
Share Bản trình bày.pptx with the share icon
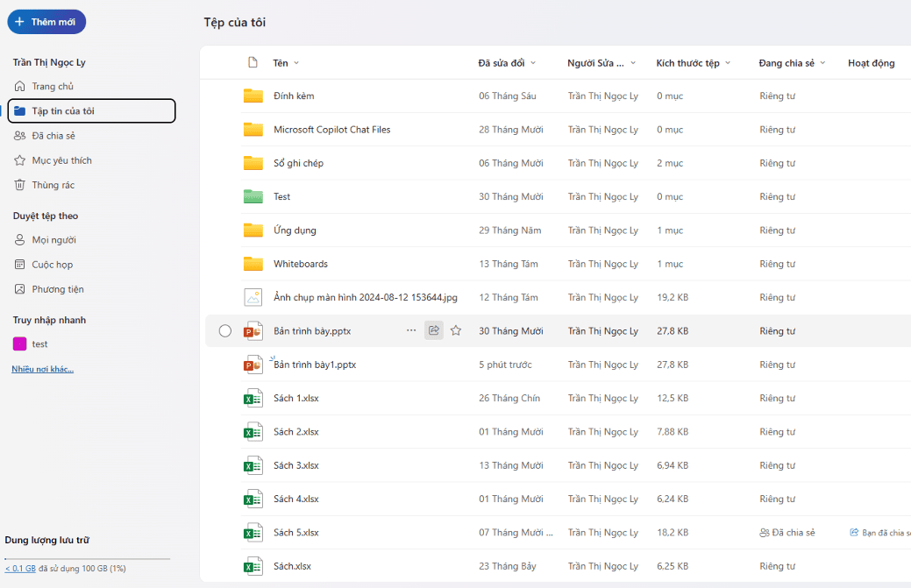click(x=434, y=330)
